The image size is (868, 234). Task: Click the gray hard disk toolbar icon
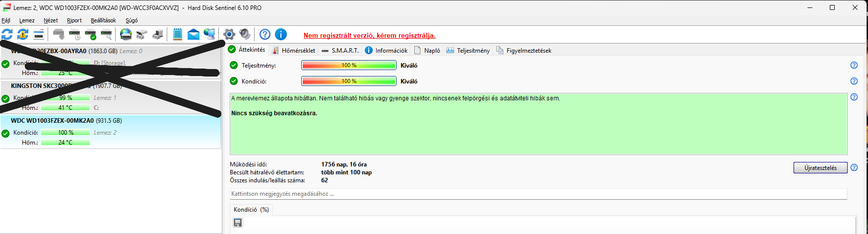[x=59, y=34]
